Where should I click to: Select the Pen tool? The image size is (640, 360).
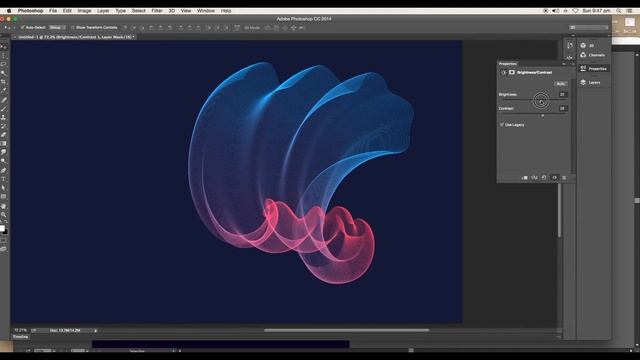(4, 170)
